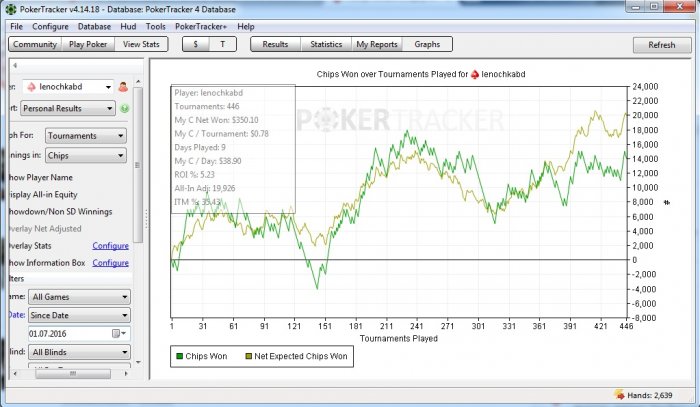Open the Personal Results report dropdown

coord(68,108)
